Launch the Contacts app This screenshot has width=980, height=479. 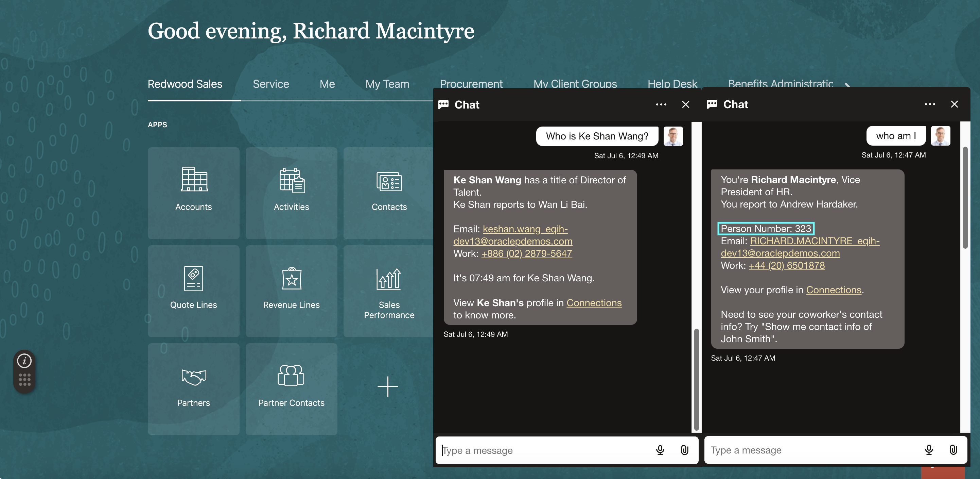point(388,193)
